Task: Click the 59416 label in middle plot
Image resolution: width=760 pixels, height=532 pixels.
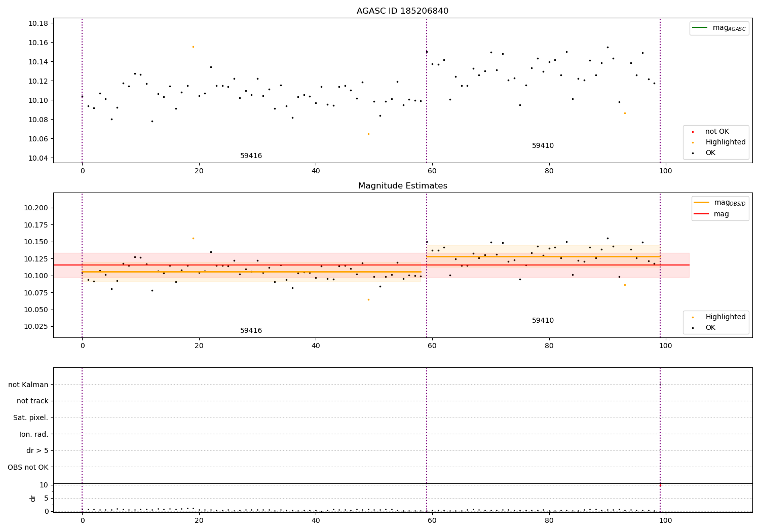Action: 251,331
